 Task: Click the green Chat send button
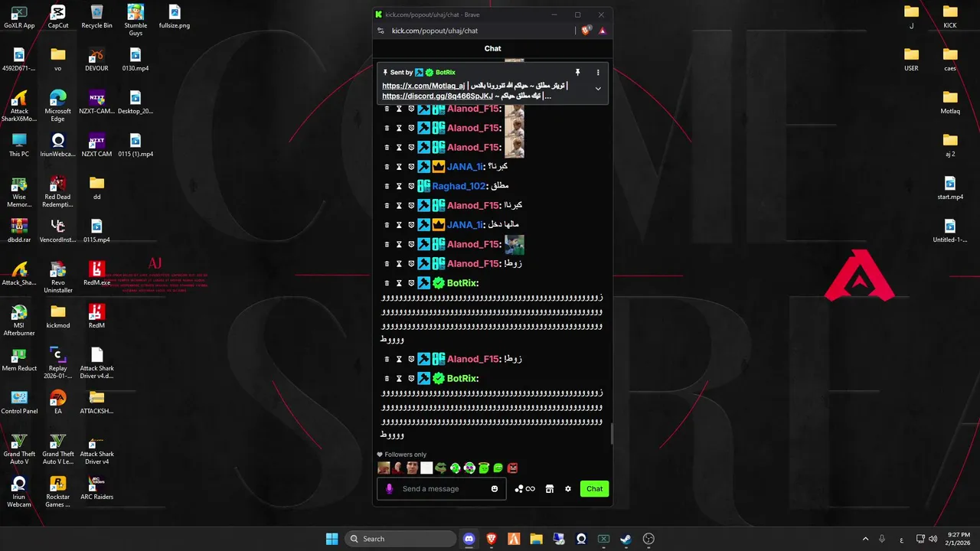click(595, 489)
